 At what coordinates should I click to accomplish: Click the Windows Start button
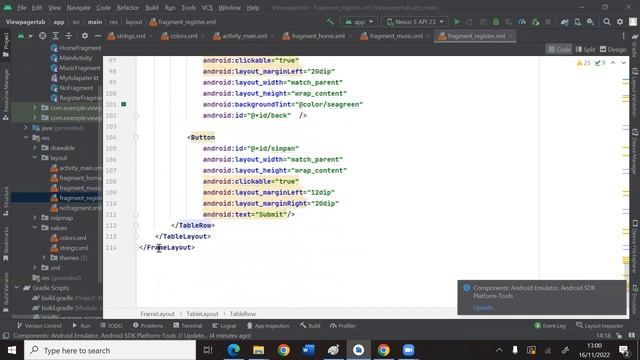coord(12,350)
